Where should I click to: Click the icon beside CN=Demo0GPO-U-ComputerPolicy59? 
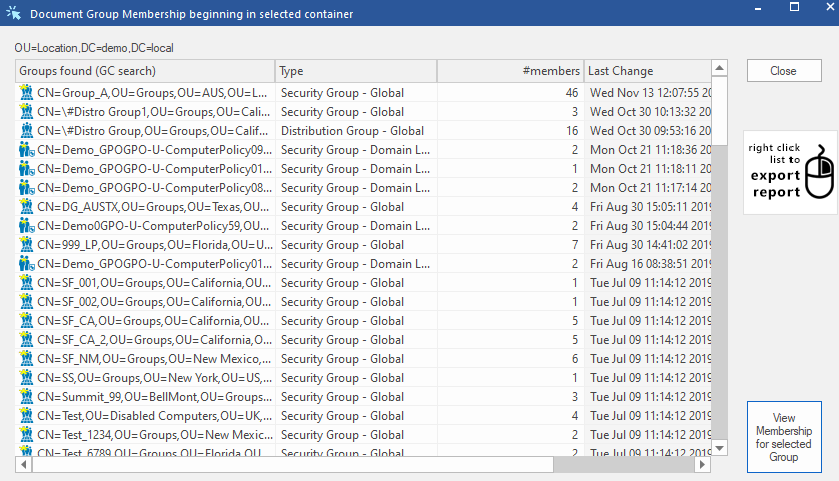coord(27,225)
